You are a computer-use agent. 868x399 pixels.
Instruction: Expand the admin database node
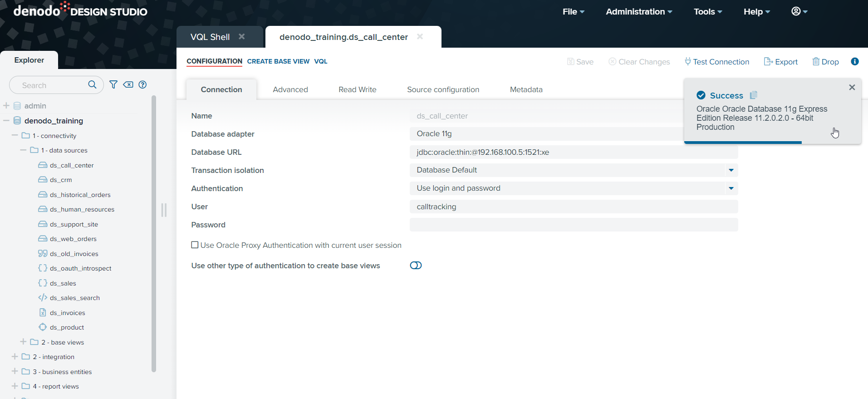(6, 106)
